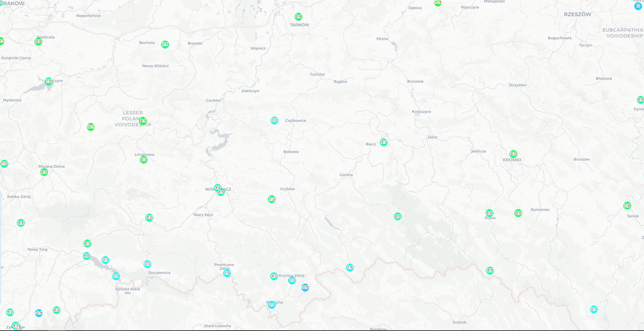Click the 8.3 marker below Limanowa
This screenshot has width=644, height=331.
click(144, 159)
